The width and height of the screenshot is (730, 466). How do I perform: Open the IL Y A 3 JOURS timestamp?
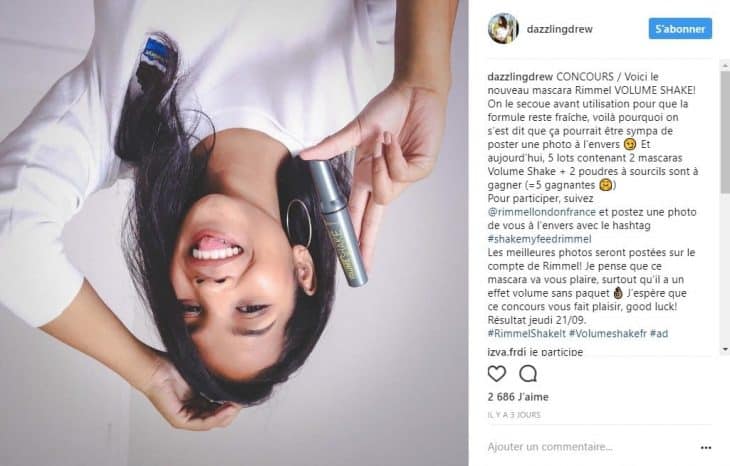click(514, 414)
